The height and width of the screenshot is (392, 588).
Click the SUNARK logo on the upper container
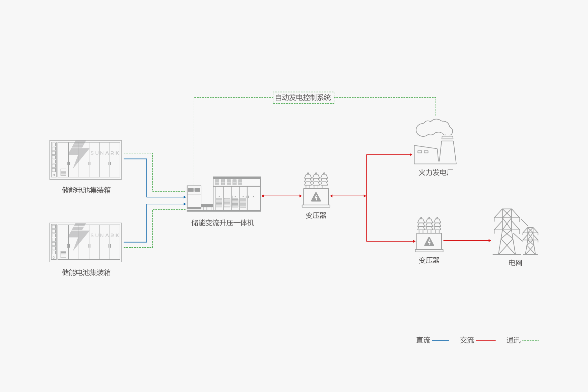(105, 153)
